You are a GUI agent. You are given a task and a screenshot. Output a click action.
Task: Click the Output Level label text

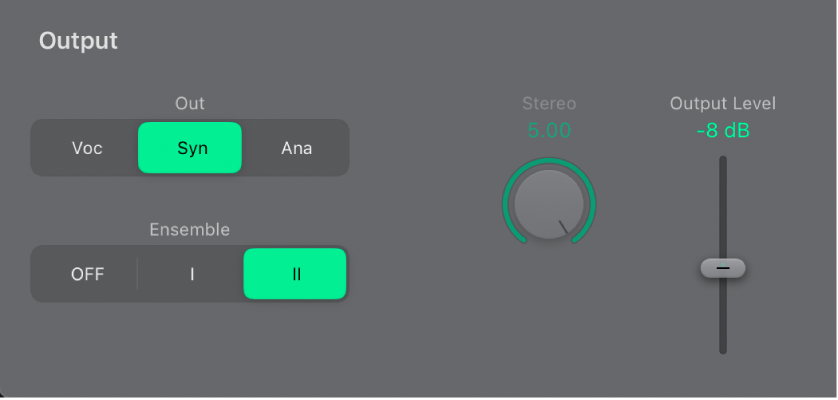pos(723,103)
